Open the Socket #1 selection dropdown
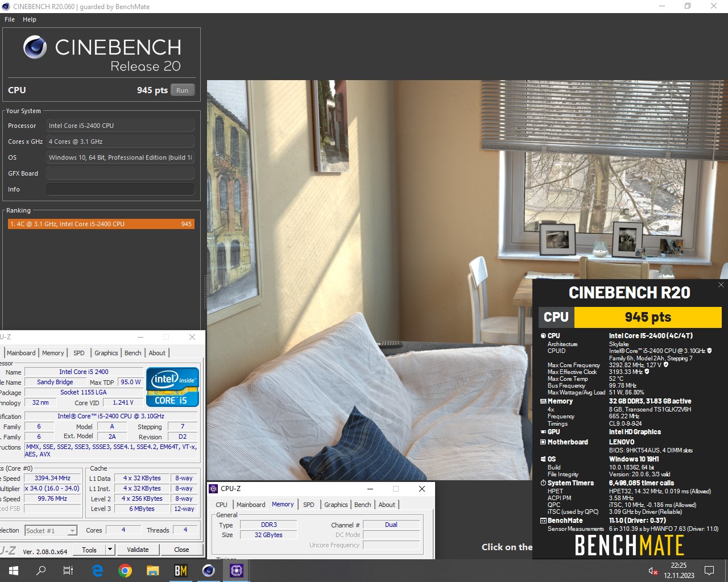 point(51,530)
